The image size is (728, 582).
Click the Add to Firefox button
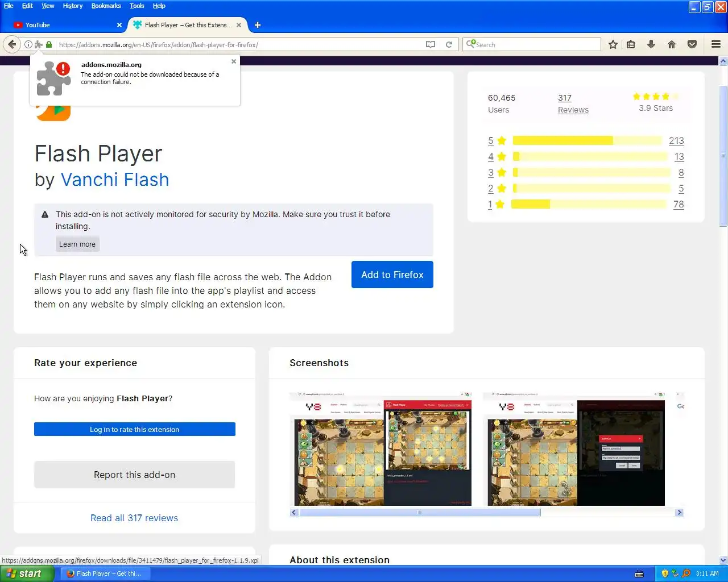point(392,275)
